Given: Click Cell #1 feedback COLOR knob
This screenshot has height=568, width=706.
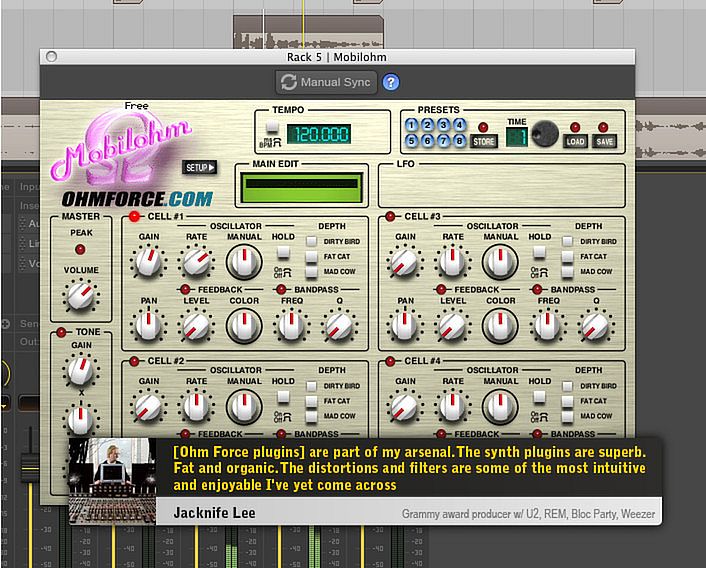Looking at the screenshot, I should [x=244, y=326].
